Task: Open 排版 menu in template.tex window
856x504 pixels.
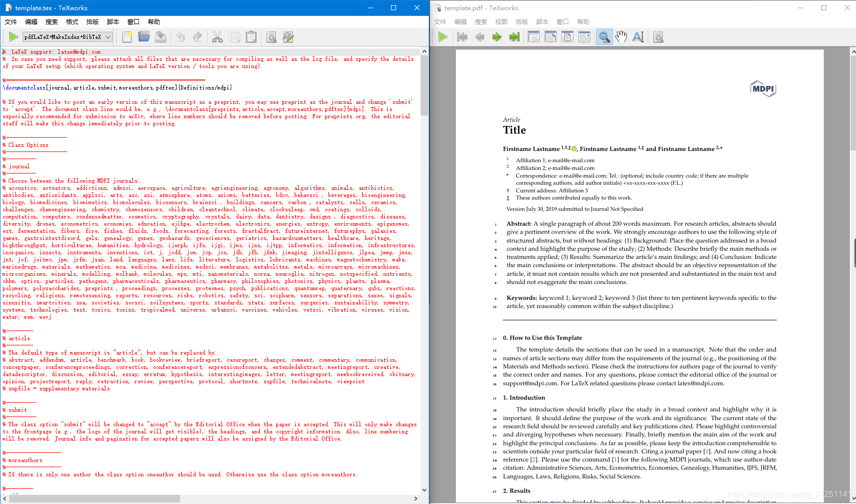Action: (x=93, y=22)
